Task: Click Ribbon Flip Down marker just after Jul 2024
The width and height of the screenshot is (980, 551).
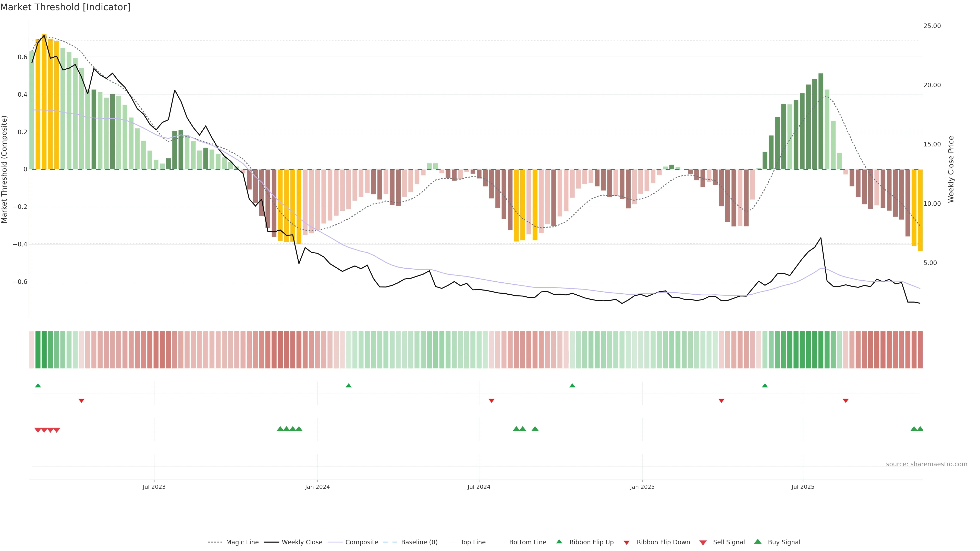Action: (x=491, y=400)
